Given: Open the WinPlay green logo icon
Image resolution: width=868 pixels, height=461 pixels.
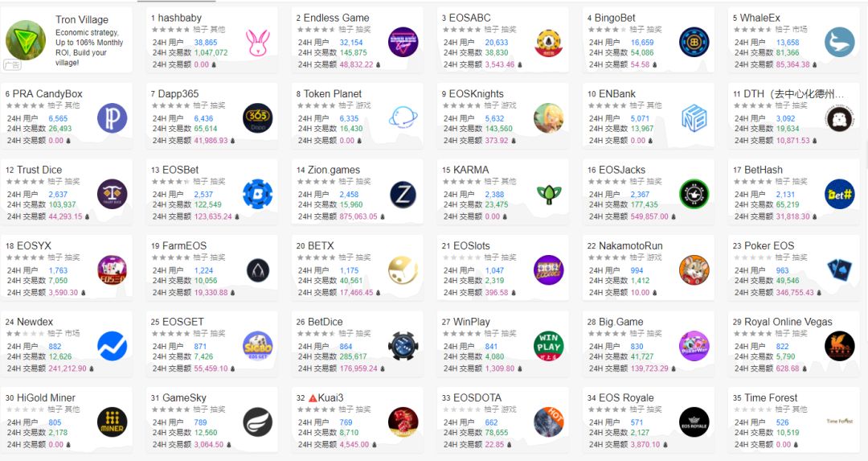Looking at the screenshot, I should coord(548,346).
